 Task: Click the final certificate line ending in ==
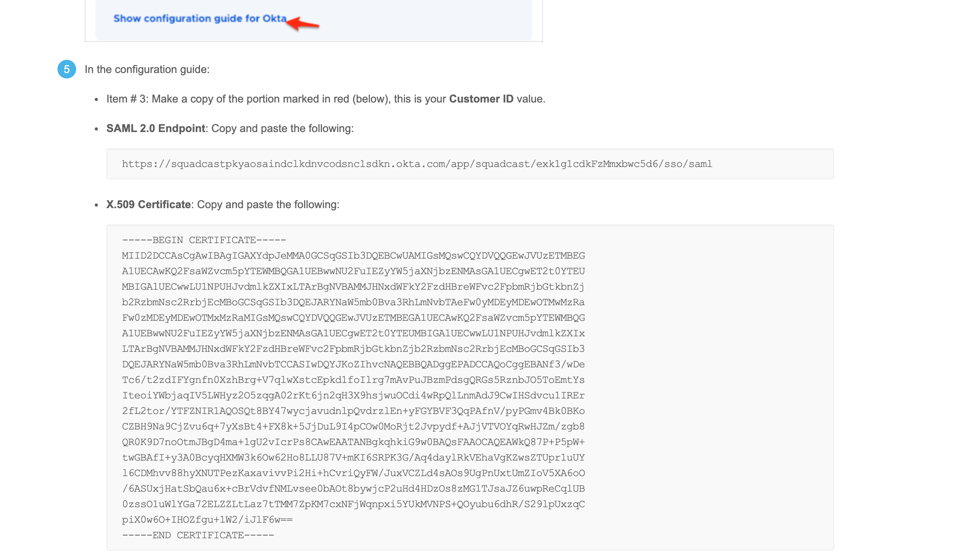click(x=207, y=520)
